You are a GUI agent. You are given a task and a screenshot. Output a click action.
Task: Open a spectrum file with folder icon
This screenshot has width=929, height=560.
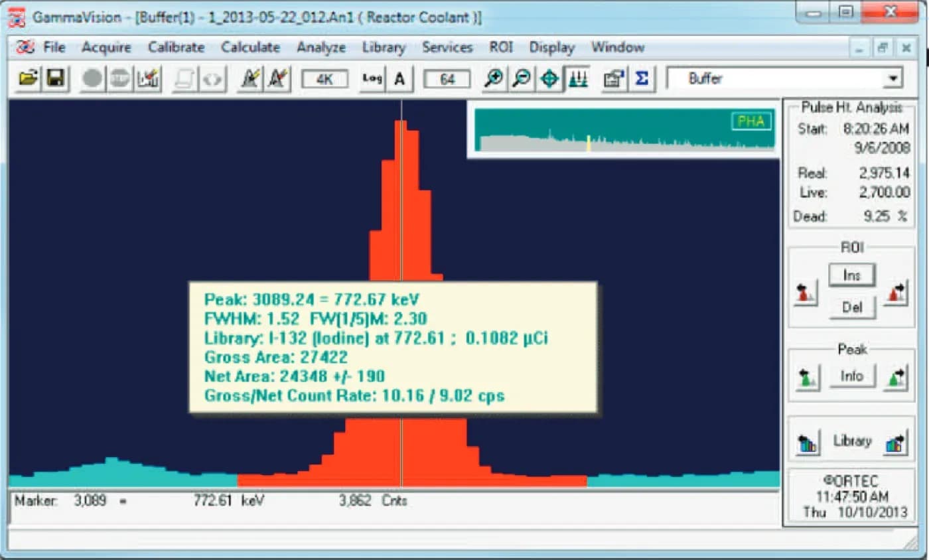[x=27, y=79]
